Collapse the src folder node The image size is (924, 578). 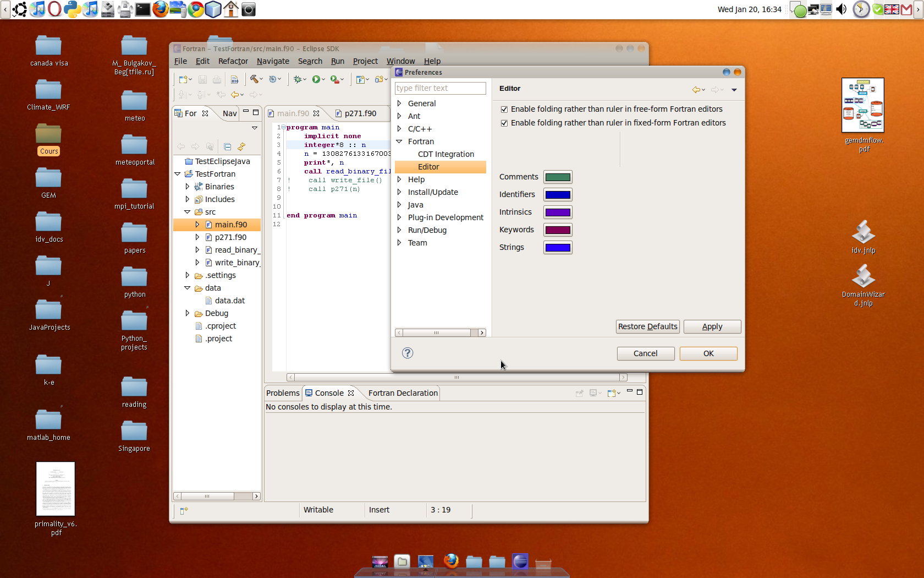(188, 212)
